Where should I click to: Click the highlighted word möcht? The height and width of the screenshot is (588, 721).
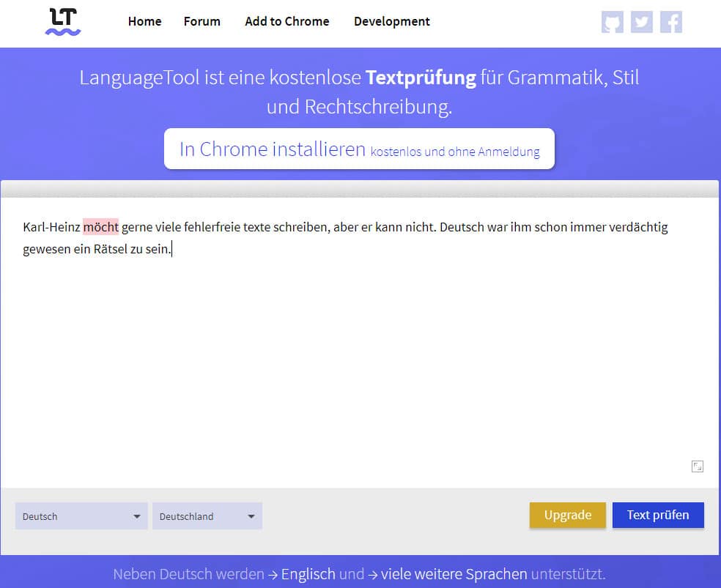click(100, 227)
